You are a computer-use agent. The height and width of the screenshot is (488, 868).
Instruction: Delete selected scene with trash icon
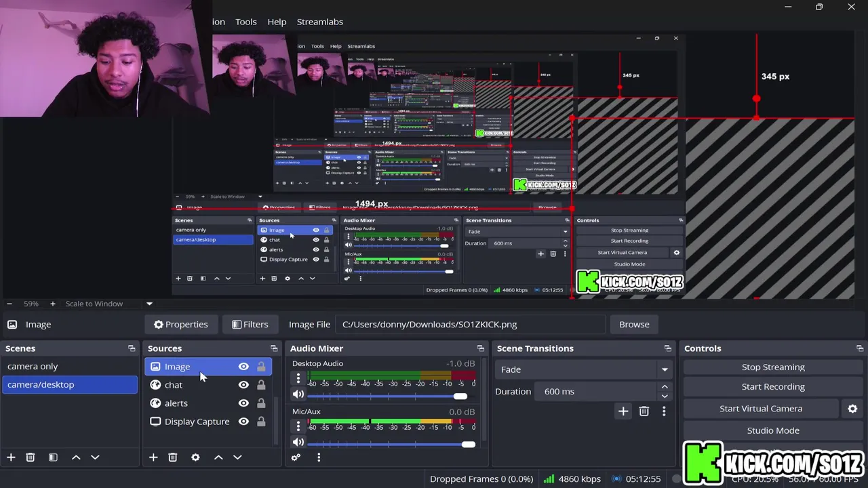pyautogui.click(x=30, y=457)
